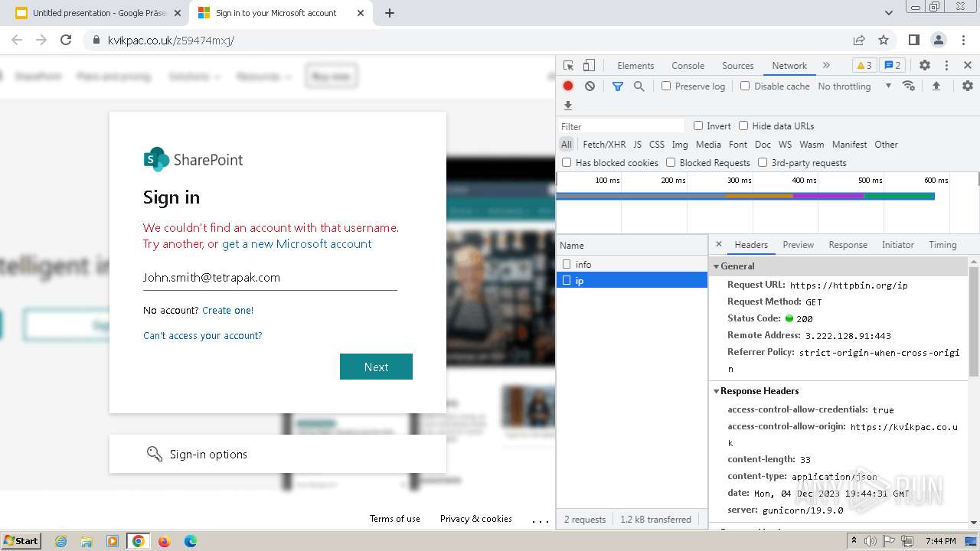Toggle the device toolbar icon in DevTools
980x551 pixels.
[x=589, y=66]
